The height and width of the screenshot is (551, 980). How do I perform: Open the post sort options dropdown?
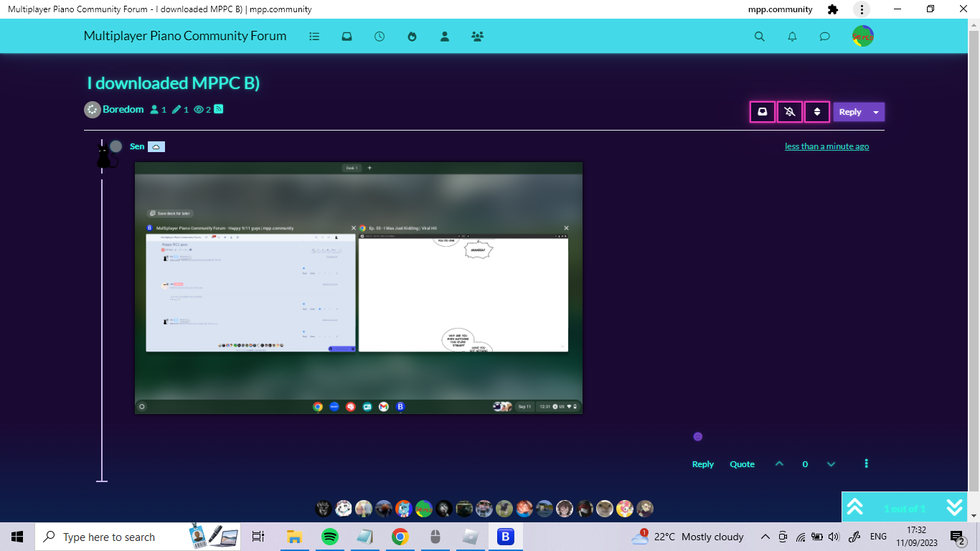pos(817,112)
